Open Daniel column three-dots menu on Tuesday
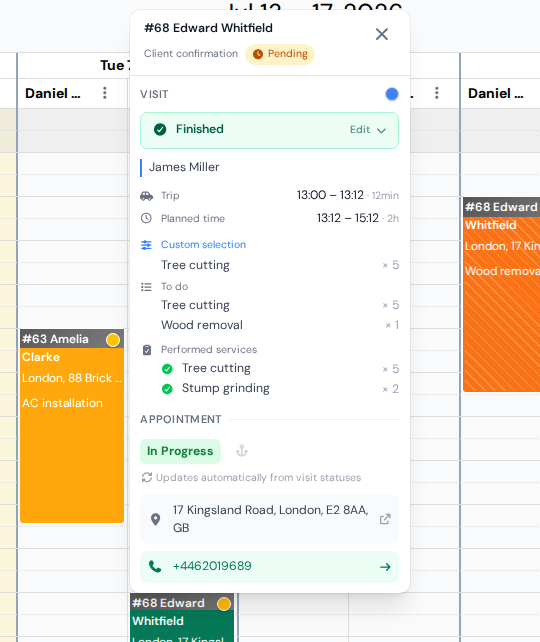The image size is (540, 642). tap(105, 93)
